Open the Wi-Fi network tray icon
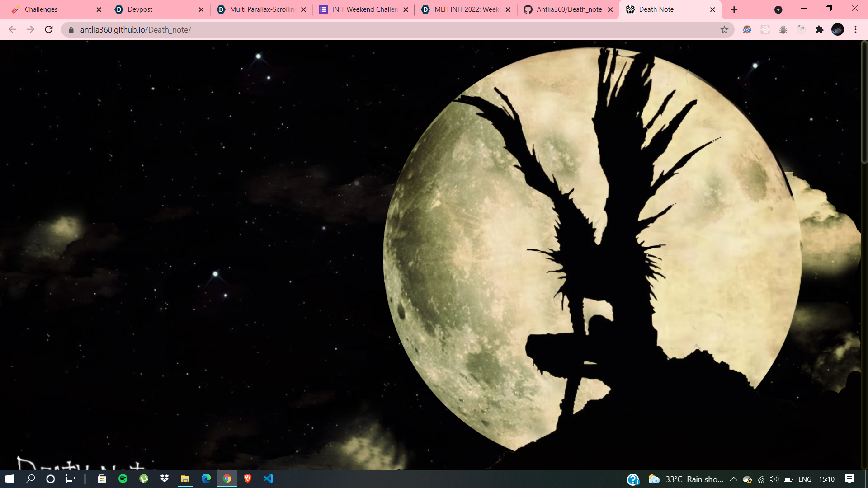Image resolution: width=868 pixels, height=488 pixels. click(x=761, y=479)
